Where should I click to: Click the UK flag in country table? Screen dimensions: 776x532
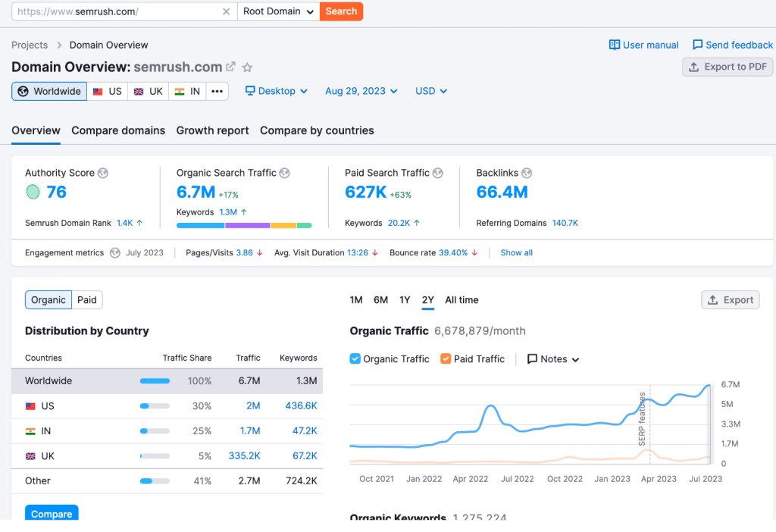click(x=30, y=456)
